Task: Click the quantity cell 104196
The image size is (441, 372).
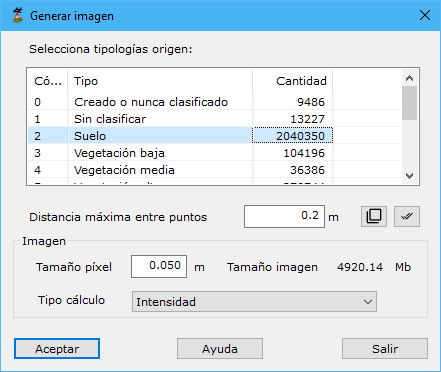Action: (x=293, y=153)
